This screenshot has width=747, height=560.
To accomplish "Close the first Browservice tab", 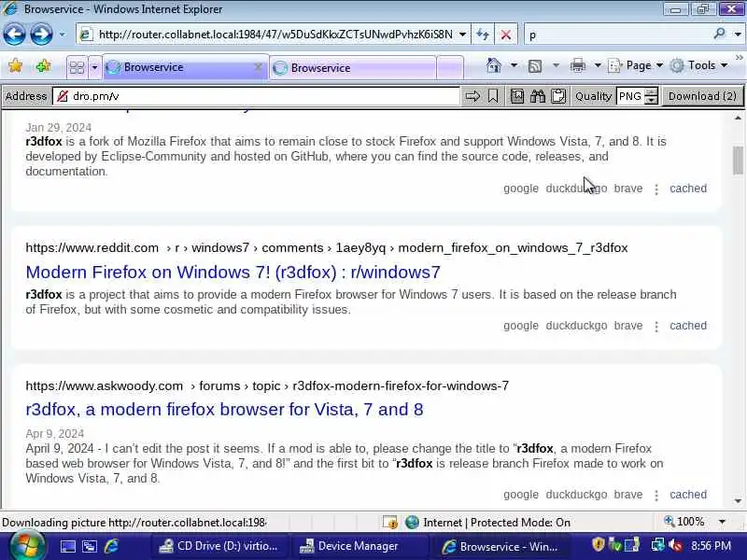I will (258, 66).
